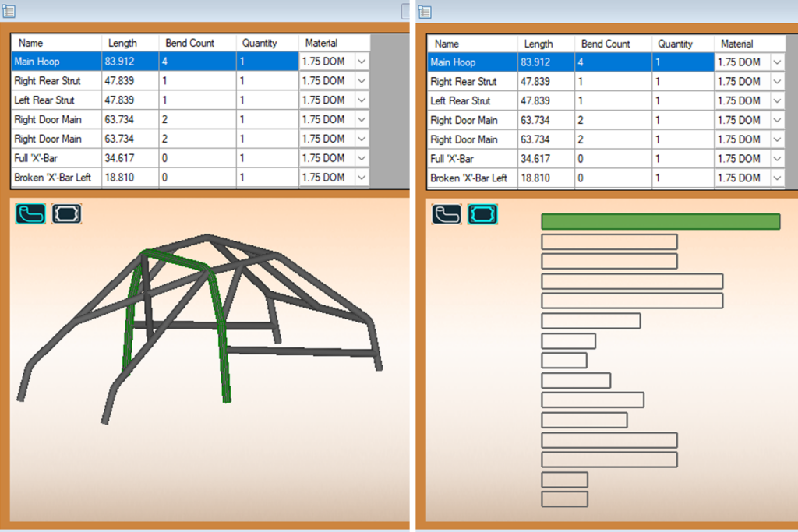Select the Full 'X'-Bar name cell in the bar-chart panel
The height and width of the screenshot is (532, 798).
[x=472, y=159]
